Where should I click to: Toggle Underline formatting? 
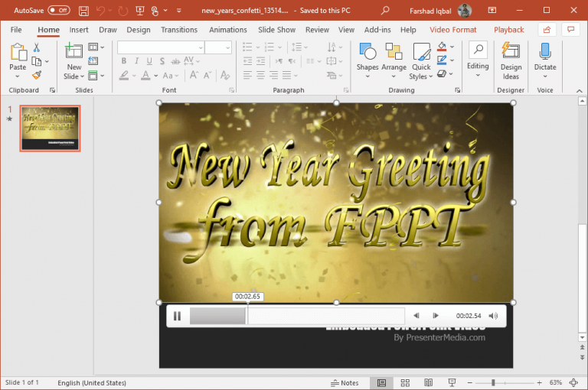pyautogui.click(x=149, y=61)
